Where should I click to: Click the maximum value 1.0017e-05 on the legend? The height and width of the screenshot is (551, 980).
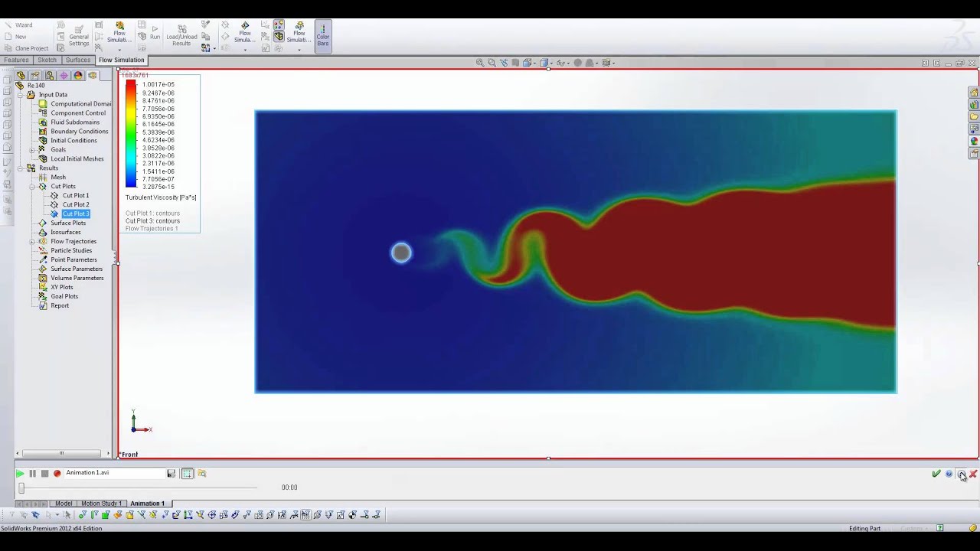[x=158, y=85]
